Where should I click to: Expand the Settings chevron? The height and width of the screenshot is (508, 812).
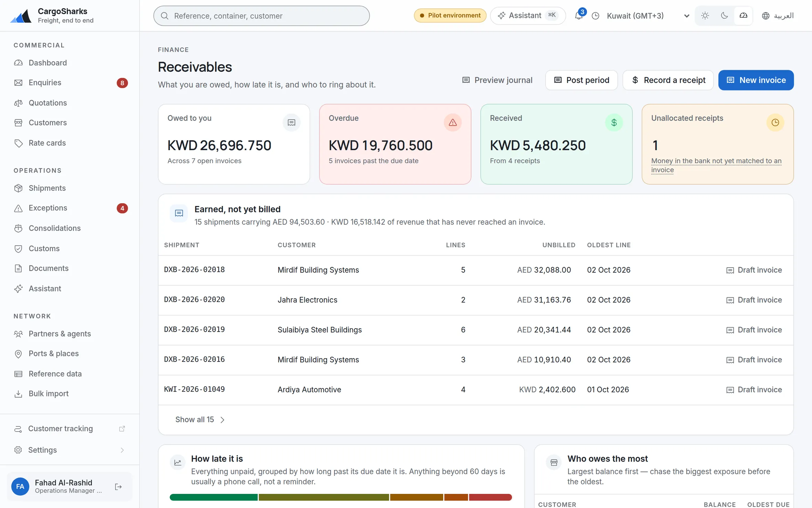pyautogui.click(x=122, y=450)
